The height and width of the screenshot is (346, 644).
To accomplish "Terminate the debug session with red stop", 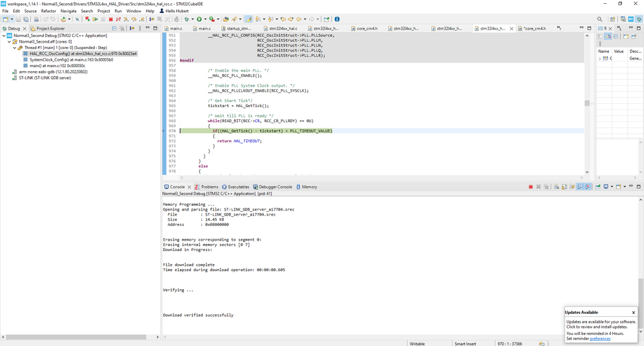I will point(110,19).
